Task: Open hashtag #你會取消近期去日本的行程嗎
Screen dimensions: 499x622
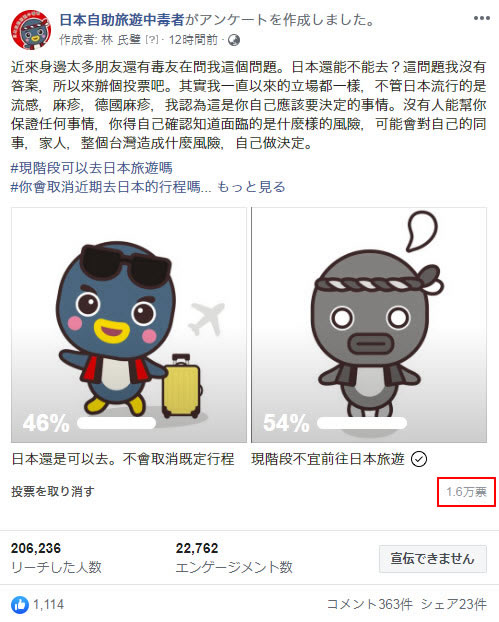Action: pos(106,187)
